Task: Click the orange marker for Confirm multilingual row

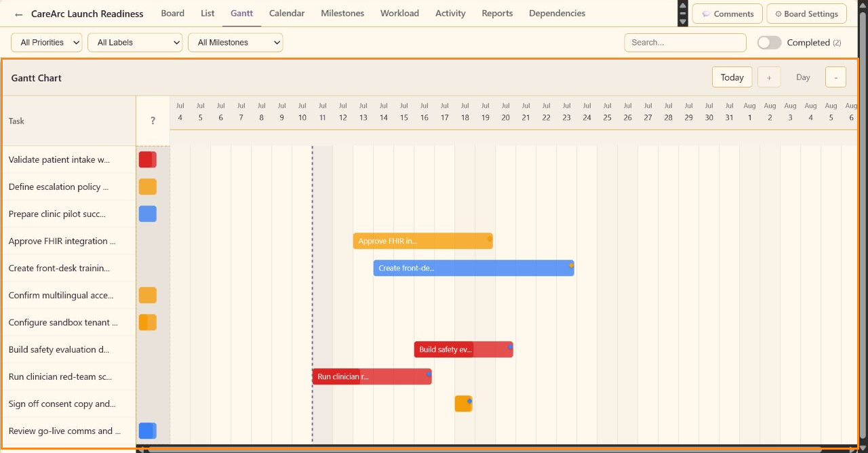Action: [148, 295]
